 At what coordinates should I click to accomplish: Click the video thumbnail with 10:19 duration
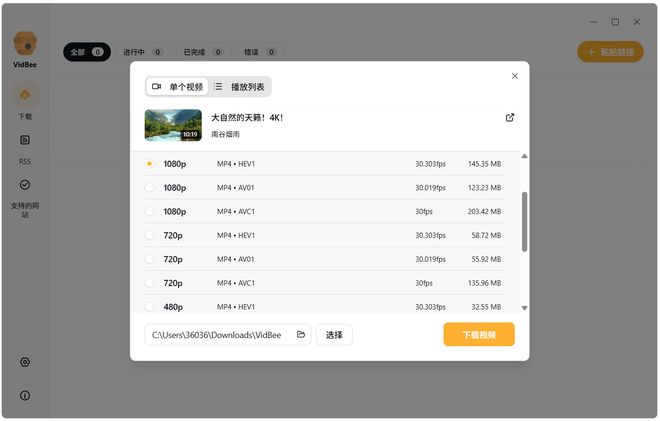coord(173,125)
